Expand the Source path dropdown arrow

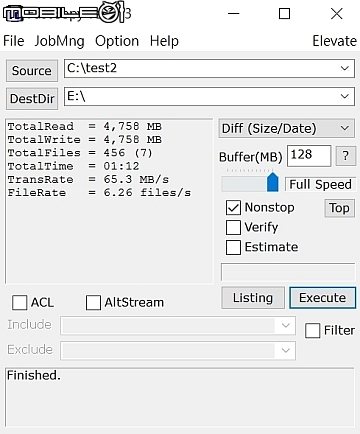click(345, 68)
